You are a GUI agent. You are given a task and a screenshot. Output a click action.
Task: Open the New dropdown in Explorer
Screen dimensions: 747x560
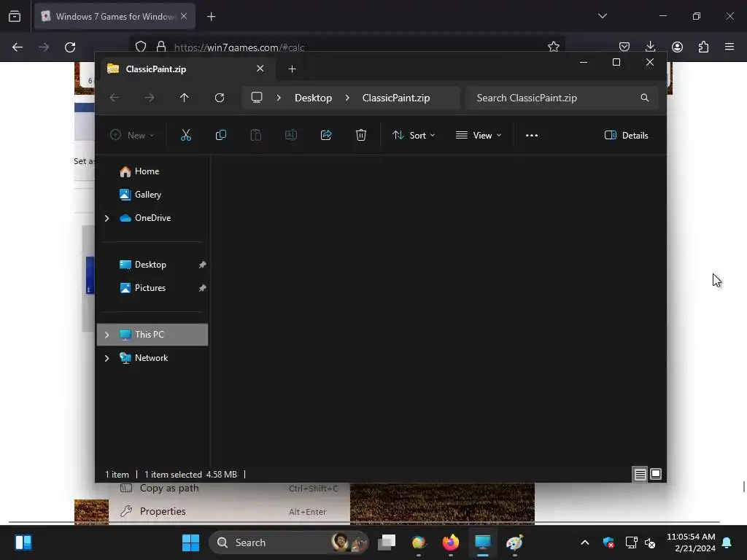click(133, 135)
